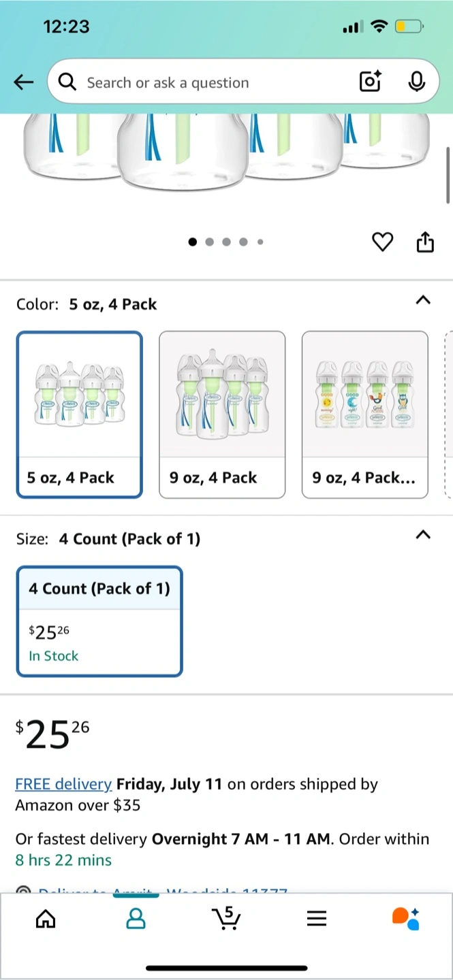
Task: Tap the share icon
Action: pos(425,242)
